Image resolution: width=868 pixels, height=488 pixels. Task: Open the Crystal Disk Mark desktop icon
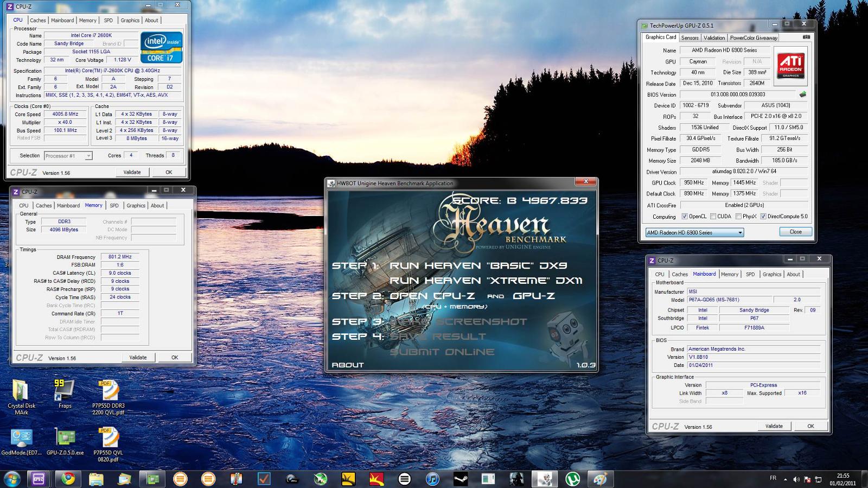[21, 397]
